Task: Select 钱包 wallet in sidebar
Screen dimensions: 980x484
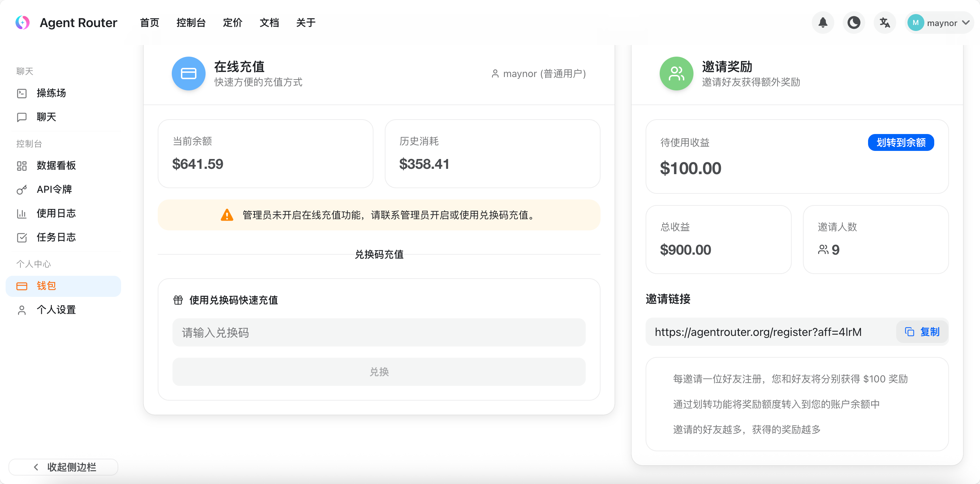Action: (46, 286)
